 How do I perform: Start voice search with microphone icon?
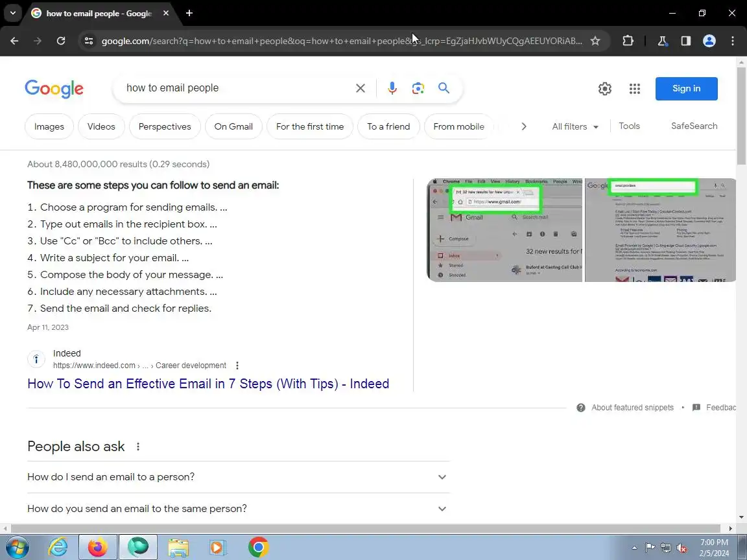pyautogui.click(x=392, y=88)
